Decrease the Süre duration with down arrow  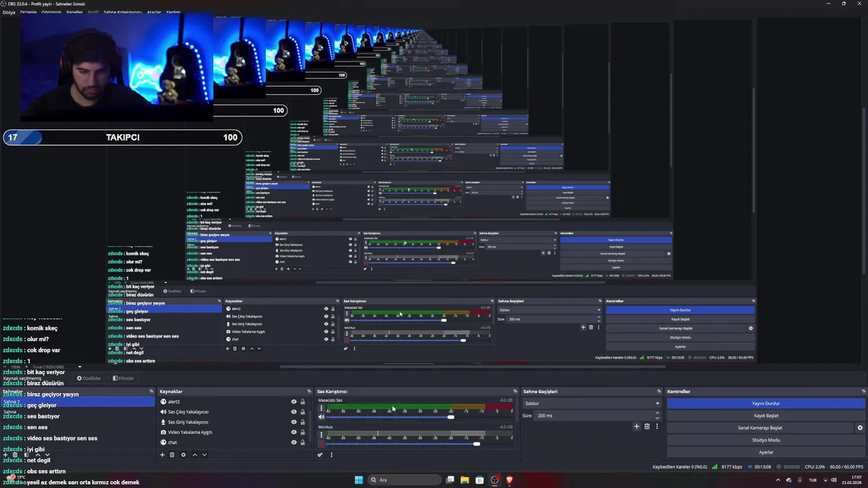tap(656, 418)
